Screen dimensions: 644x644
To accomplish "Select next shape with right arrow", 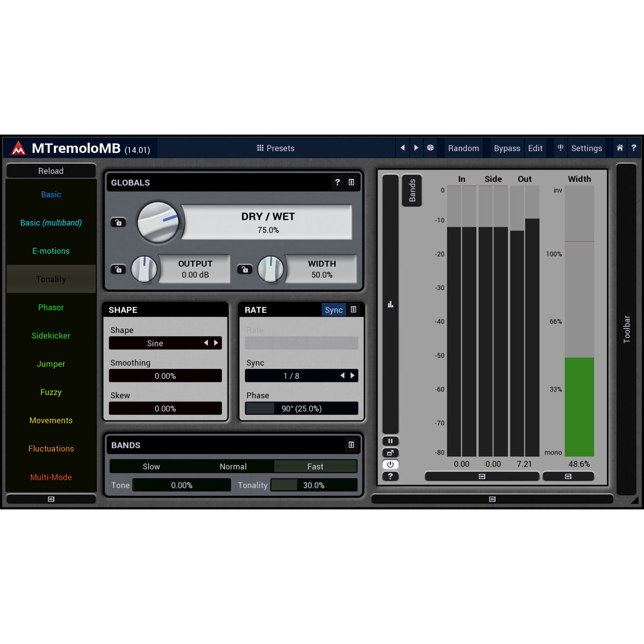I will pyautogui.click(x=216, y=343).
